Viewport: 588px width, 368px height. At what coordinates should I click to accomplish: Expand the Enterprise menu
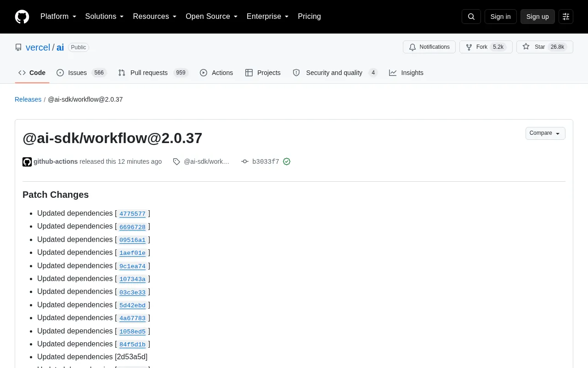[x=268, y=17]
